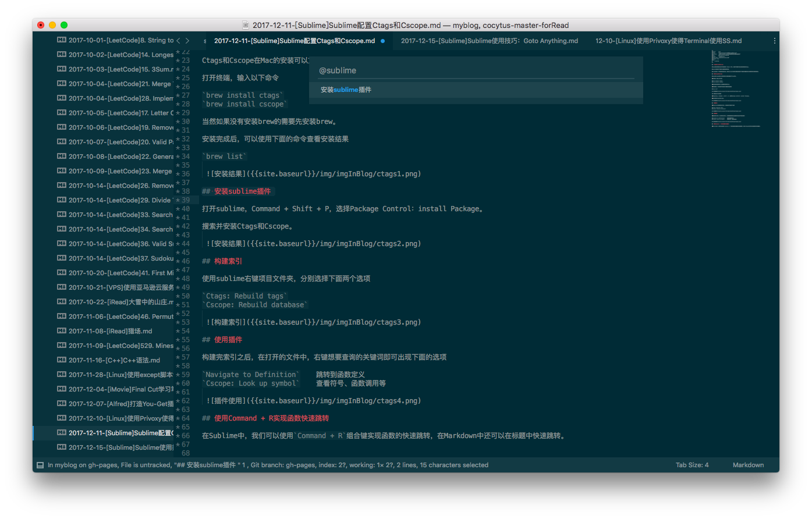The width and height of the screenshot is (812, 519).
Task: Click the Markdown icon beside LeetCode 34. Search
Action: (x=61, y=229)
